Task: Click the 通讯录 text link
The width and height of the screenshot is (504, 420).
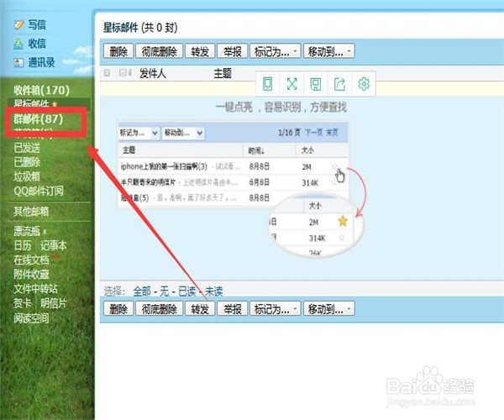Action: (41, 62)
